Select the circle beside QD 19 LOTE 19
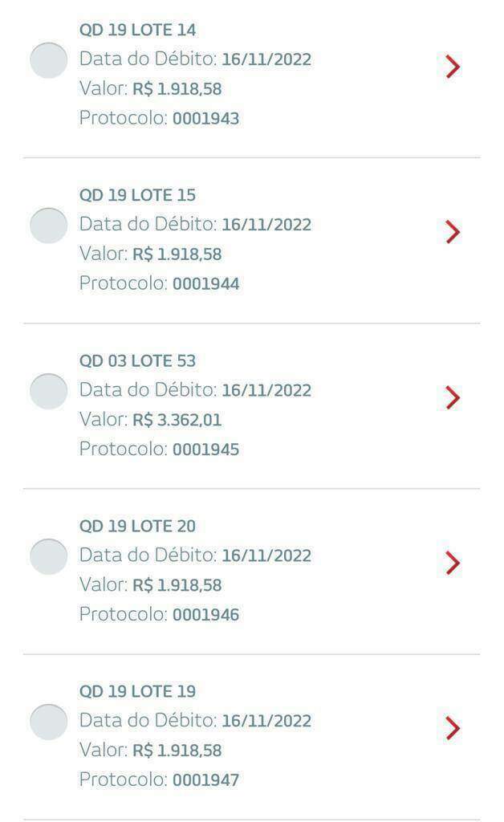This screenshot has height=822, width=504. pyautogui.click(x=48, y=722)
